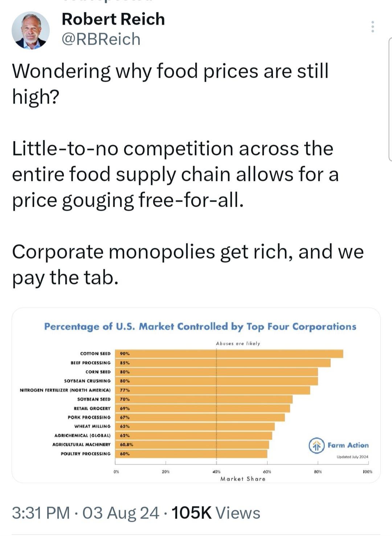Viewport: 392px width, 536px height.
Task: Click the Retail Grocery row label
Action: (x=92, y=408)
